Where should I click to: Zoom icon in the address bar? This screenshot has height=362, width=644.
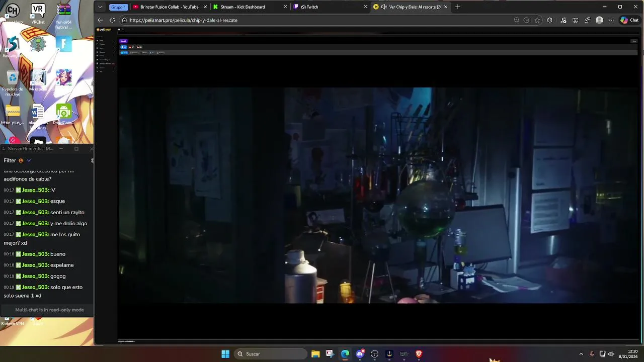pos(517,20)
